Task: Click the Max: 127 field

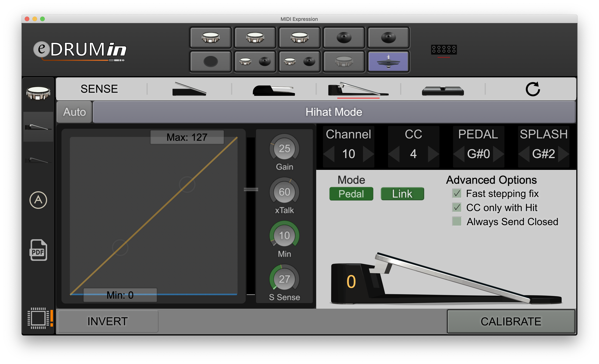Action: (187, 137)
